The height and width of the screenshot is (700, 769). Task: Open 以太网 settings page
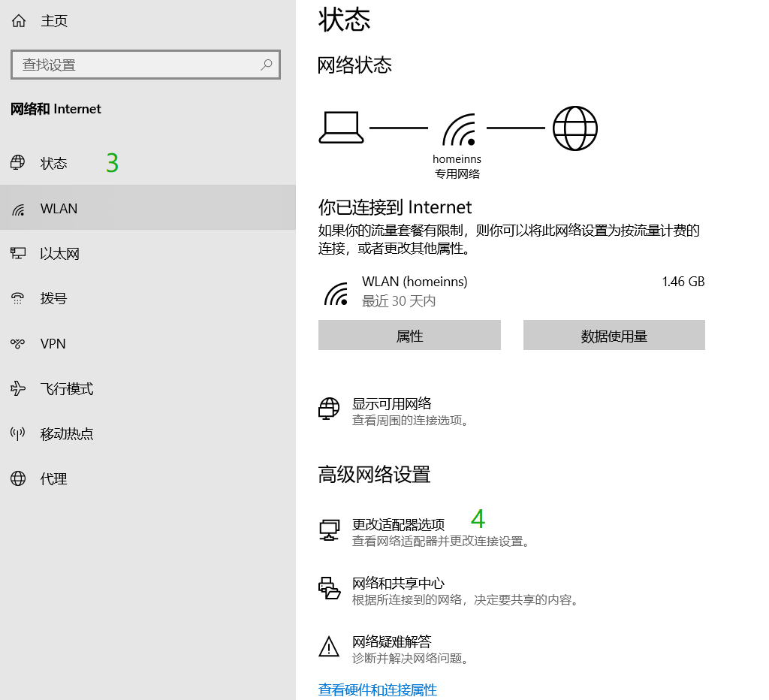[60, 253]
